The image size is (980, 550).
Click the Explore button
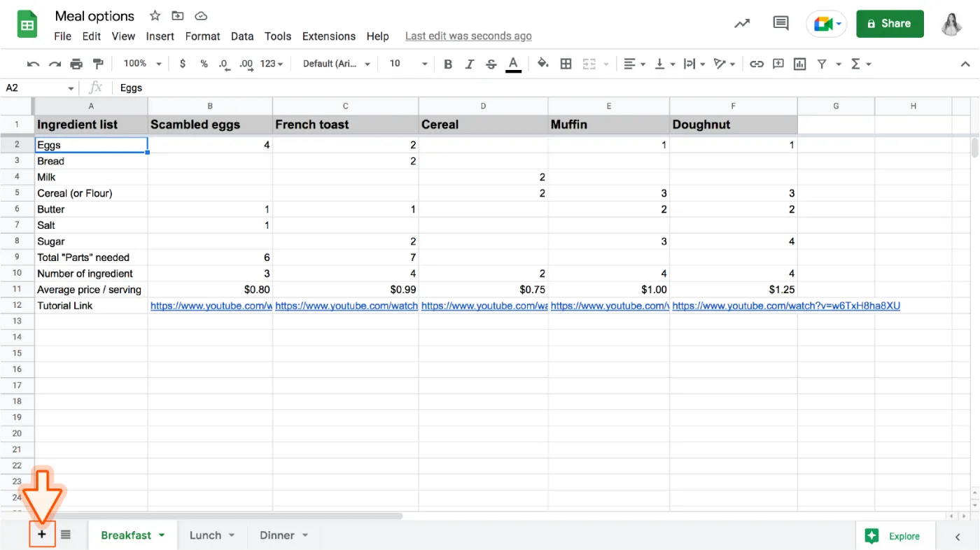click(x=894, y=536)
